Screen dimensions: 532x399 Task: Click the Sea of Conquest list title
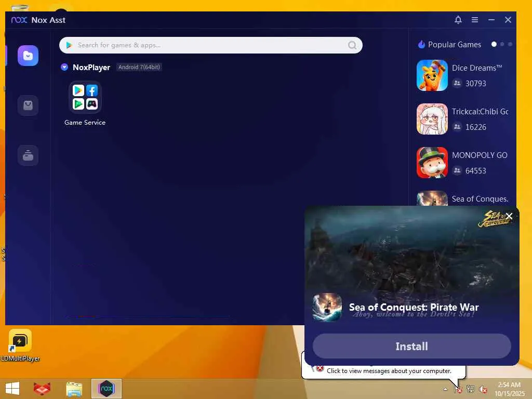tap(480, 199)
